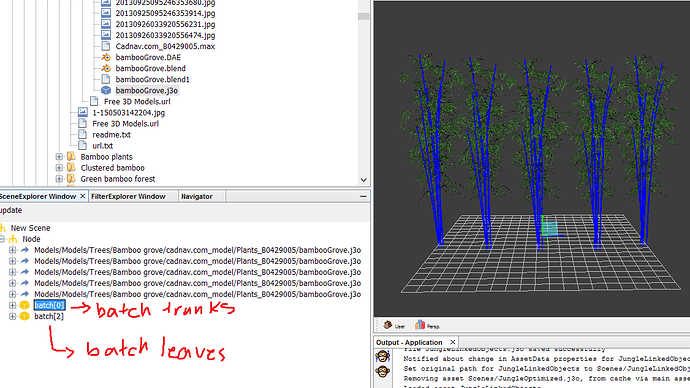Click the Persp. view cube icon
This screenshot has width=690, height=388.
coord(420,325)
